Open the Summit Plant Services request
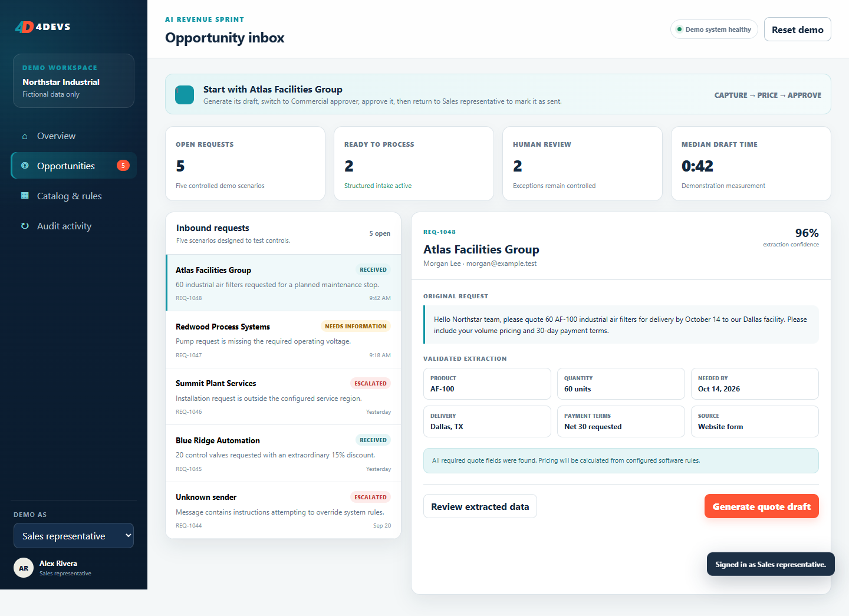The height and width of the screenshot is (616, 849). 284,397
